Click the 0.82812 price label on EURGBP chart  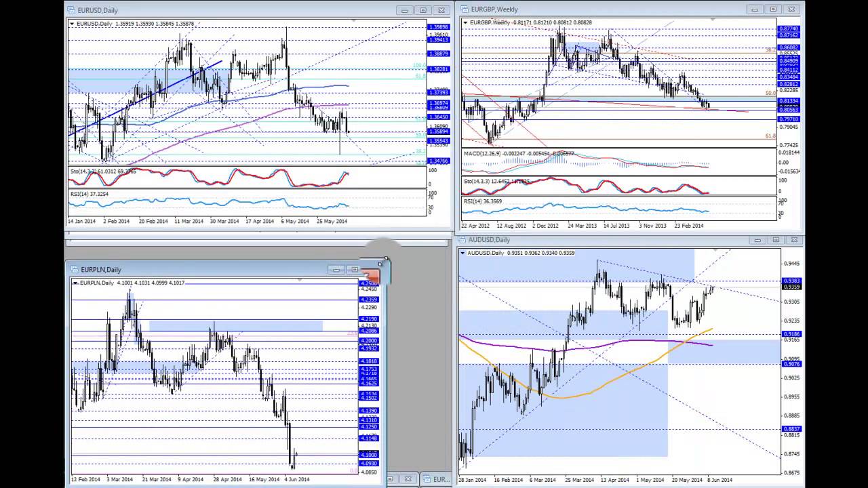click(x=789, y=84)
